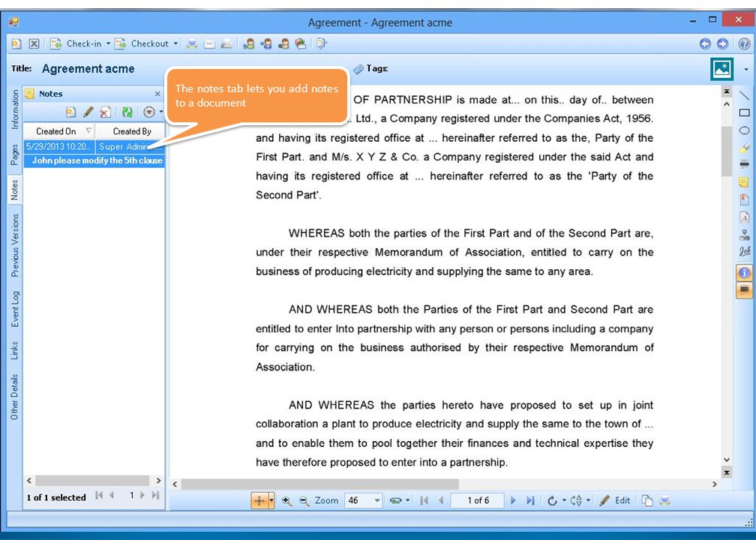
Task: Zoom out with the magnifier minus icon
Action: 304,501
